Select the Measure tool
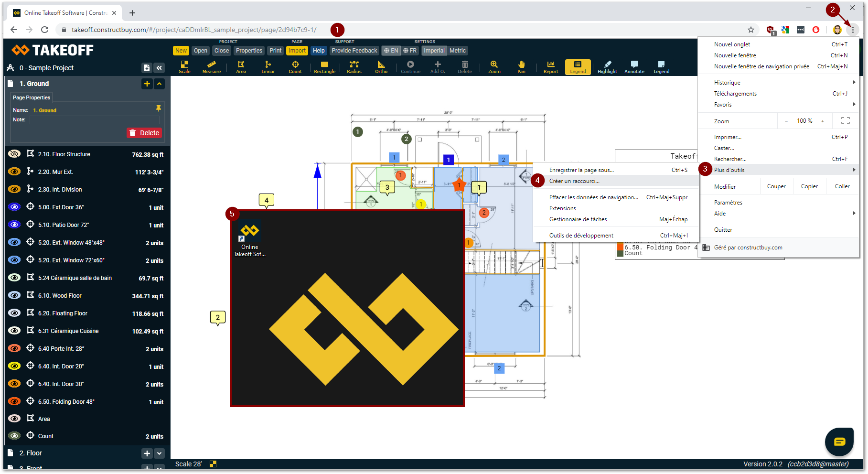 point(211,67)
